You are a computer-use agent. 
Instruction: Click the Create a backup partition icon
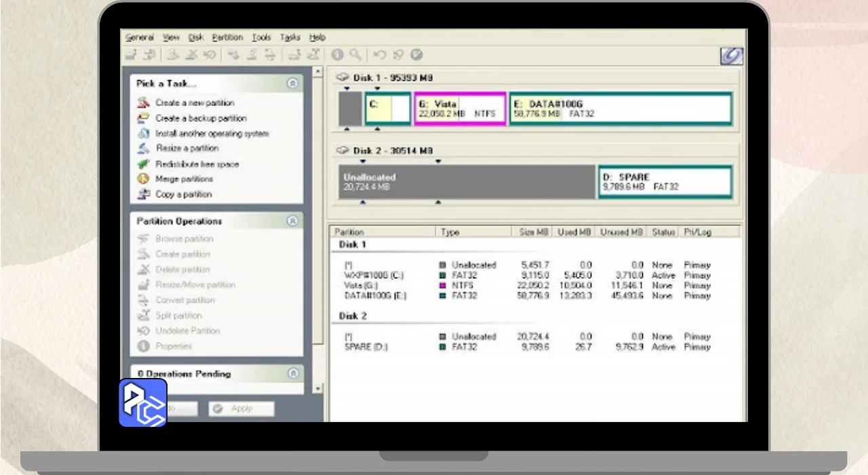pyautogui.click(x=143, y=118)
